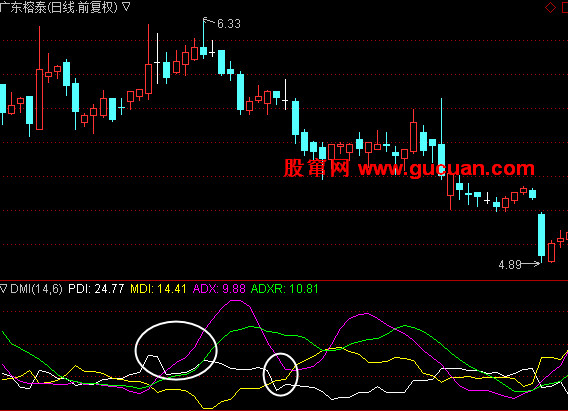569x411 pixels.
Task: Click the magenta ADX: 9.88 value
Action: click(219, 289)
